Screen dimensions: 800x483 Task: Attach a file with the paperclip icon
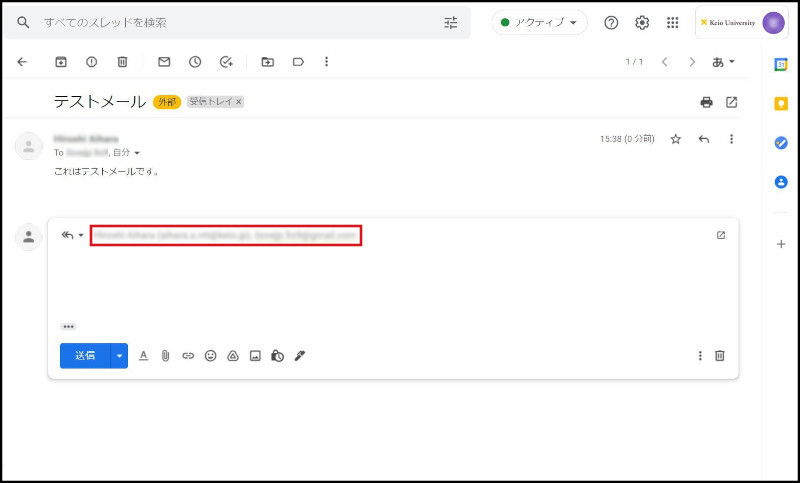[165, 355]
